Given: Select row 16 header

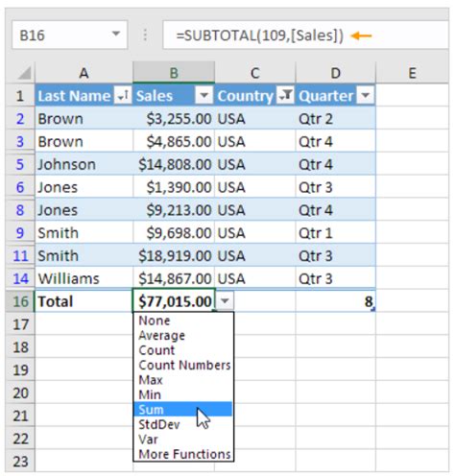Looking at the screenshot, I should click(x=20, y=301).
